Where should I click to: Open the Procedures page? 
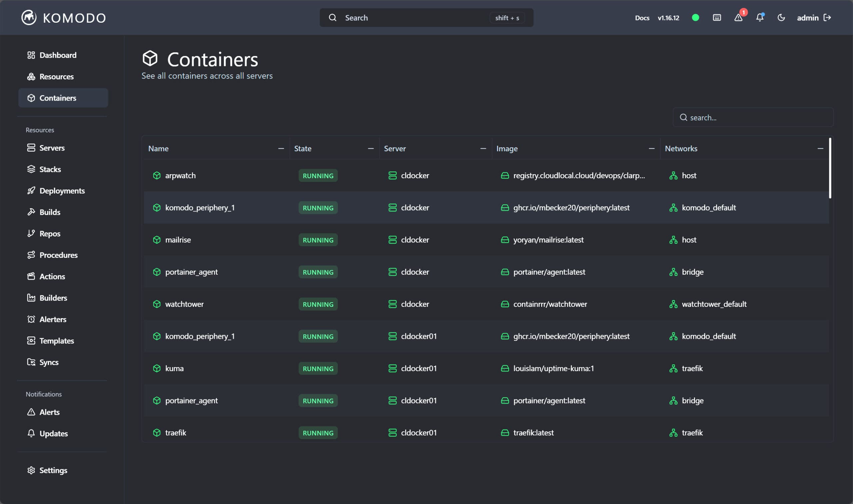(x=58, y=255)
